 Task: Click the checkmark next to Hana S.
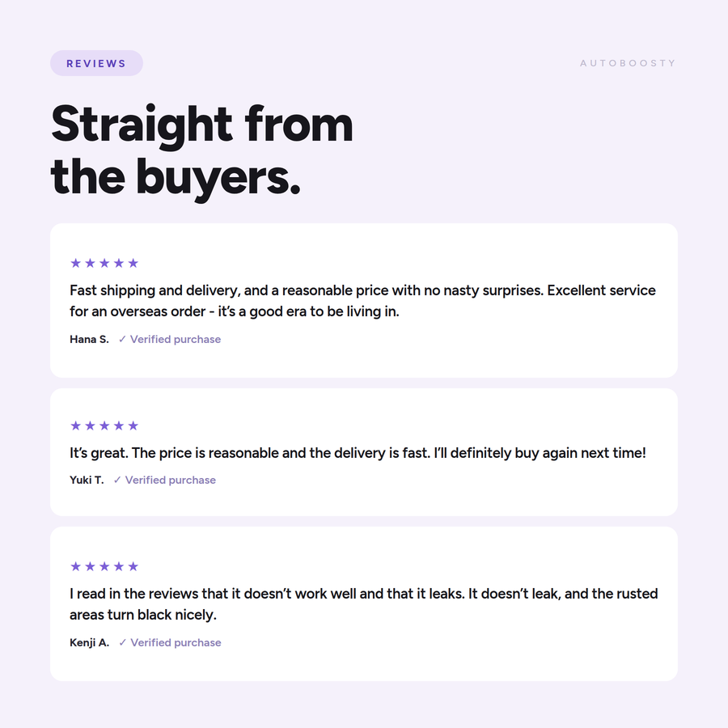[122, 340]
